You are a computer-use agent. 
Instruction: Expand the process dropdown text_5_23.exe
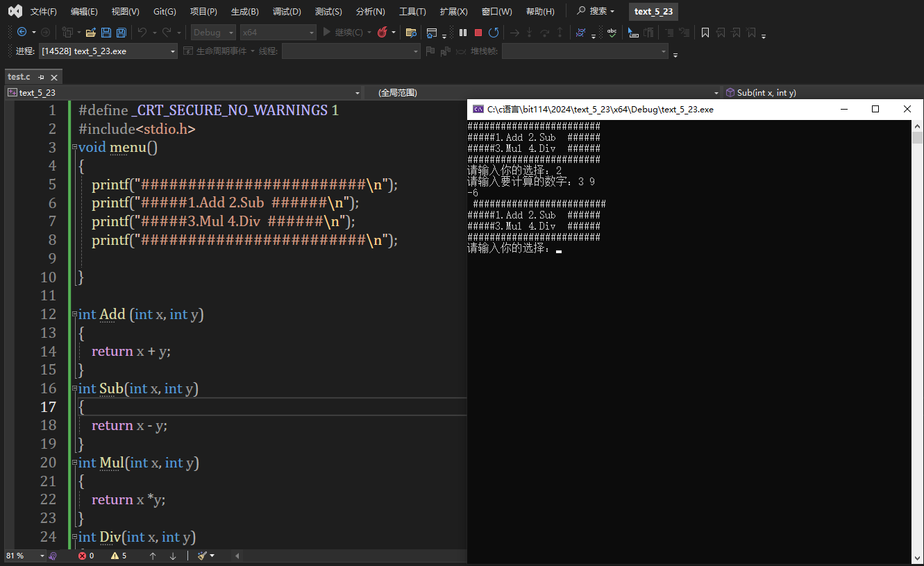coord(108,51)
